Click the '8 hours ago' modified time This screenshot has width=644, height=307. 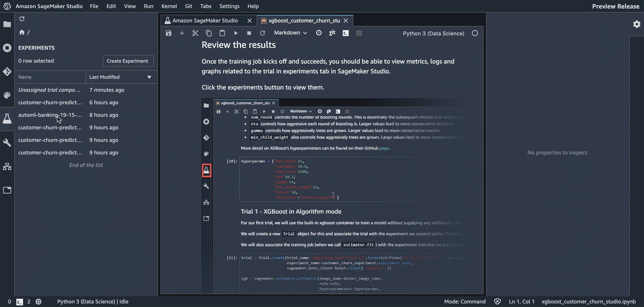pyautogui.click(x=104, y=115)
